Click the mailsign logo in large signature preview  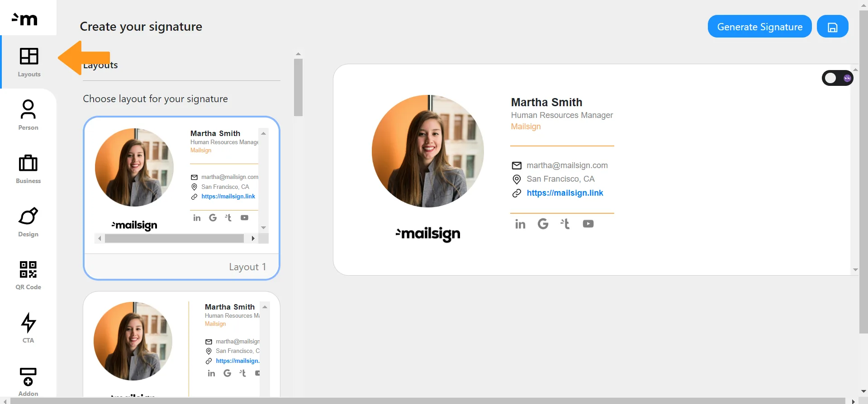[428, 234]
